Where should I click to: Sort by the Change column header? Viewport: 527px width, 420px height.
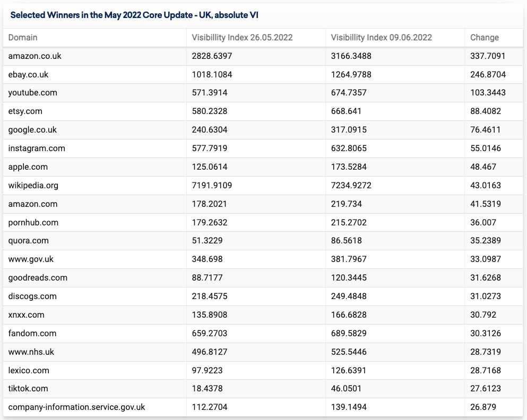(x=485, y=38)
